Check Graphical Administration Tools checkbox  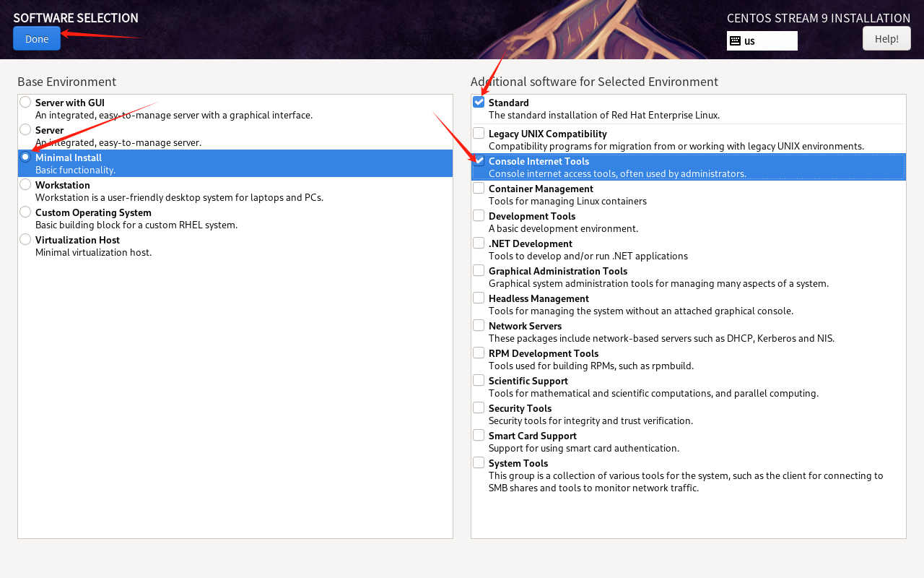click(x=479, y=270)
